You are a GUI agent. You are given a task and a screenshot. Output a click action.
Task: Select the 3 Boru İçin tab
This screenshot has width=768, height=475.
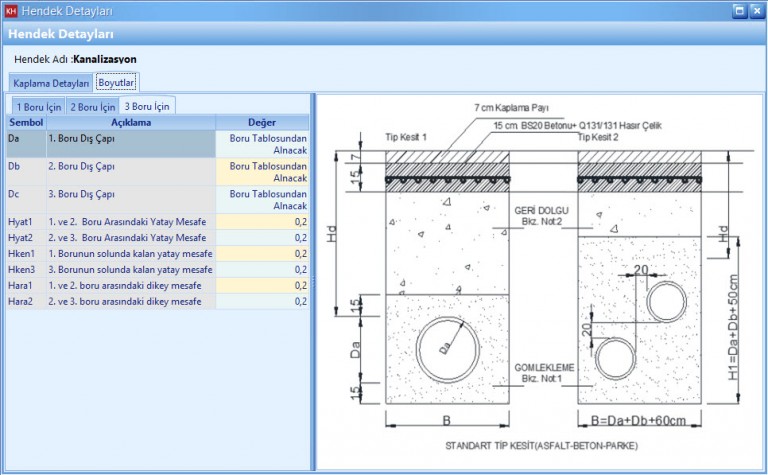147,106
